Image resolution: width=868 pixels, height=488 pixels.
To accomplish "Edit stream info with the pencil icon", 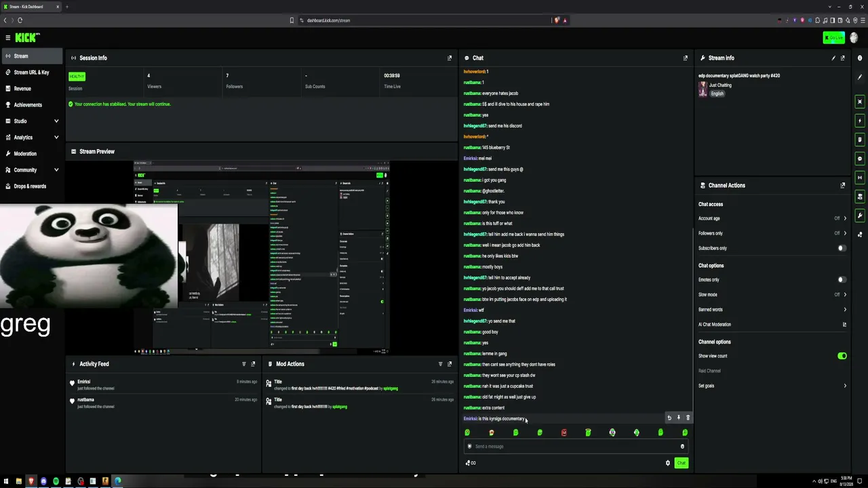I will click(x=833, y=58).
